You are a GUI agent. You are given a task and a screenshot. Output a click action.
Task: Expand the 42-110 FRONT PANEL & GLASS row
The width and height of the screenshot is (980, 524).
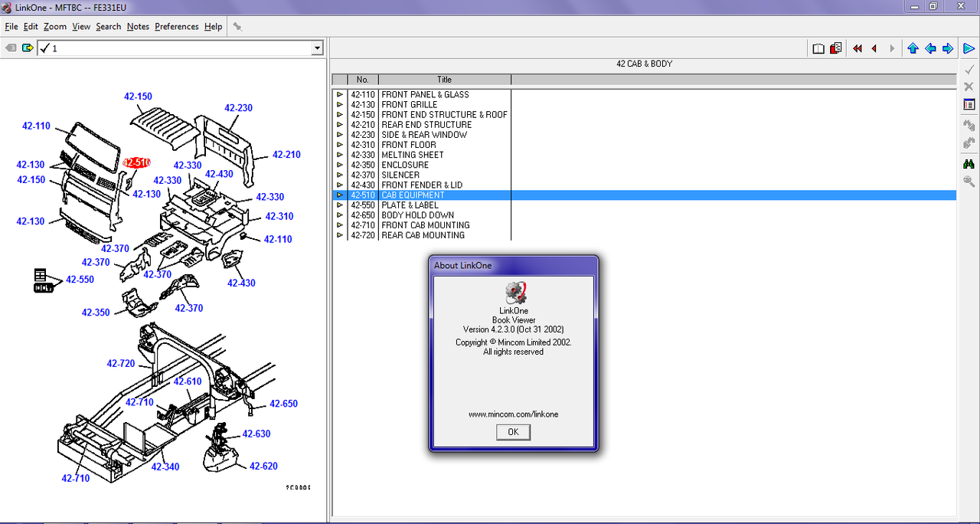(x=339, y=95)
